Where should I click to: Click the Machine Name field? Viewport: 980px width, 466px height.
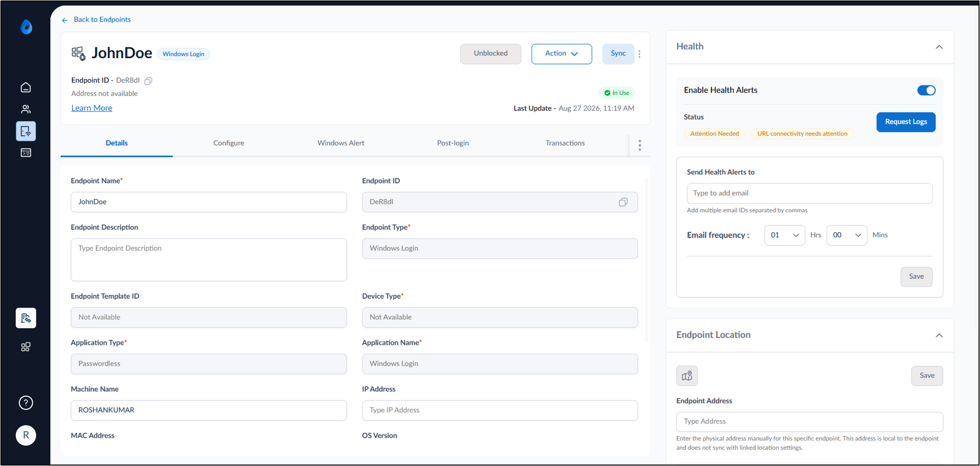209,410
